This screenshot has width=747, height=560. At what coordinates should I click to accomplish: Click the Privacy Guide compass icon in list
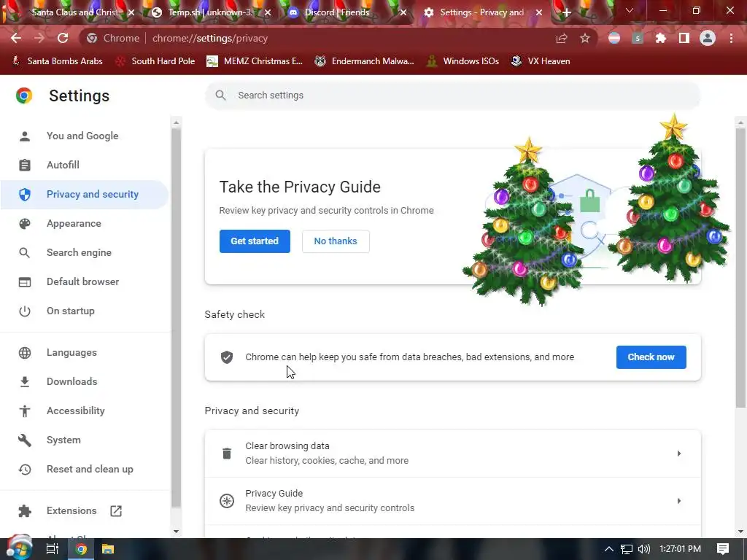(x=227, y=500)
